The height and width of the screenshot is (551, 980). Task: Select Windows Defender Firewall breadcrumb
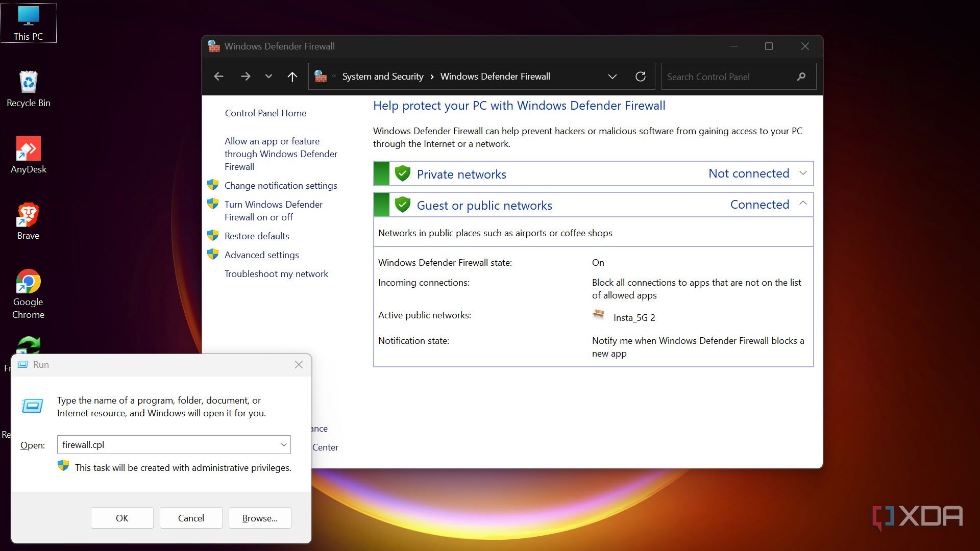tap(495, 77)
